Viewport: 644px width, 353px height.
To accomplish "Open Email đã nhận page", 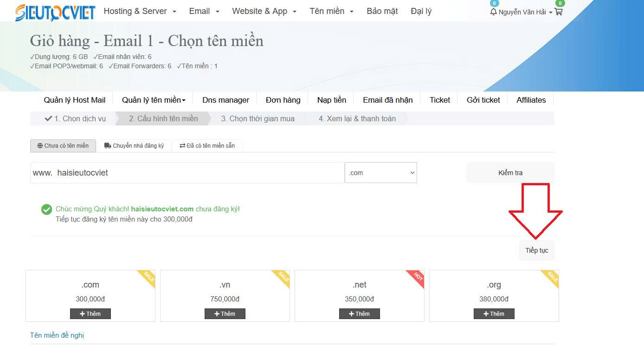I will point(388,100).
